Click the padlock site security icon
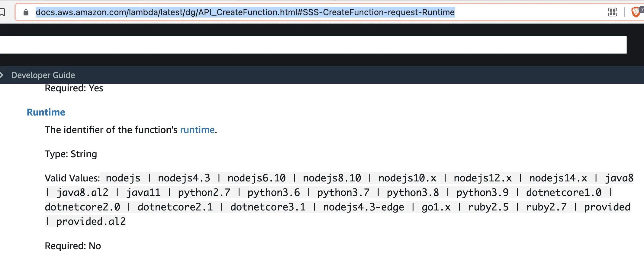644x254 pixels. pyautogui.click(x=26, y=12)
